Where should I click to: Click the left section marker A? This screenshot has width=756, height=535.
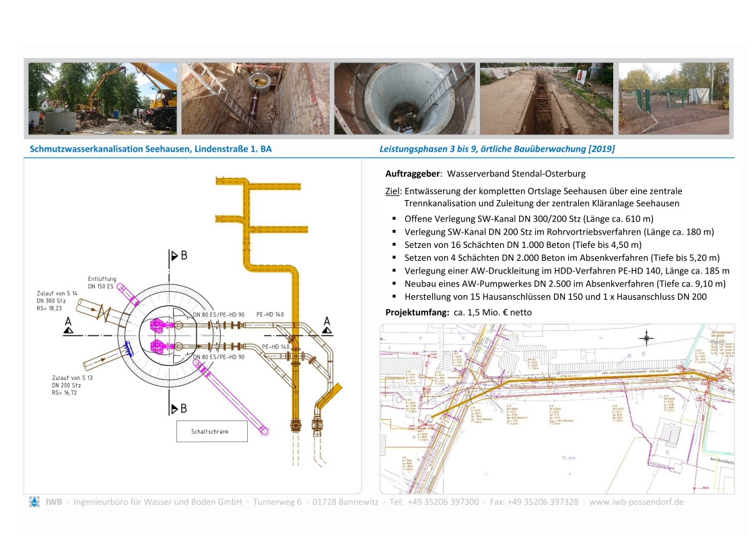(x=68, y=325)
